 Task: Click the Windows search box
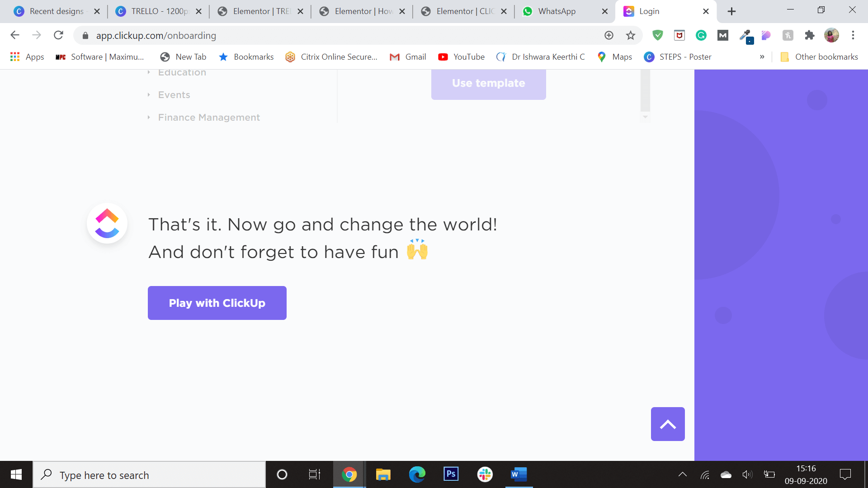(149, 474)
